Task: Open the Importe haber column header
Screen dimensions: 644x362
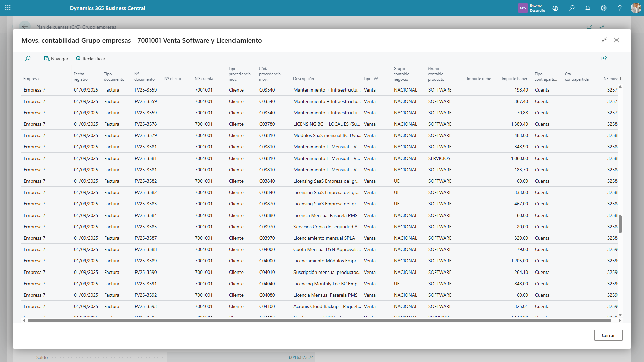Action: 515,79
